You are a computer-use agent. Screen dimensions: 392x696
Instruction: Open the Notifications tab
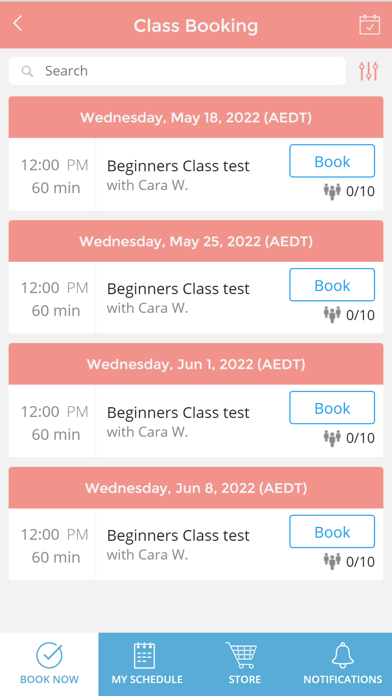[x=343, y=664]
